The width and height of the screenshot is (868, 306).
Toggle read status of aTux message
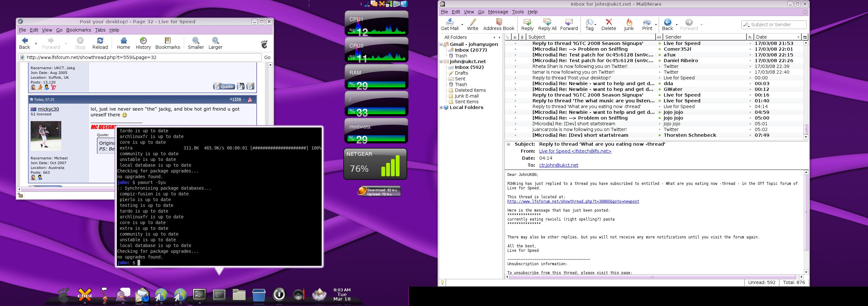[x=659, y=55]
